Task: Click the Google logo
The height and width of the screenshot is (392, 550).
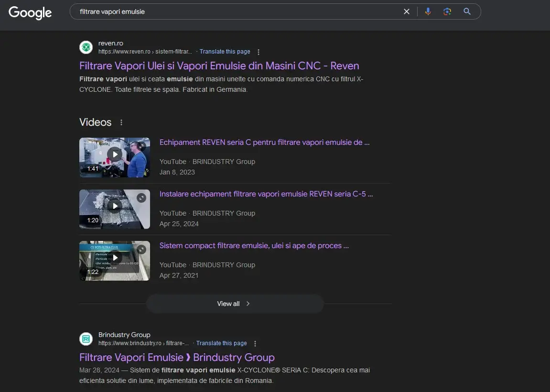Action: point(30,12)
